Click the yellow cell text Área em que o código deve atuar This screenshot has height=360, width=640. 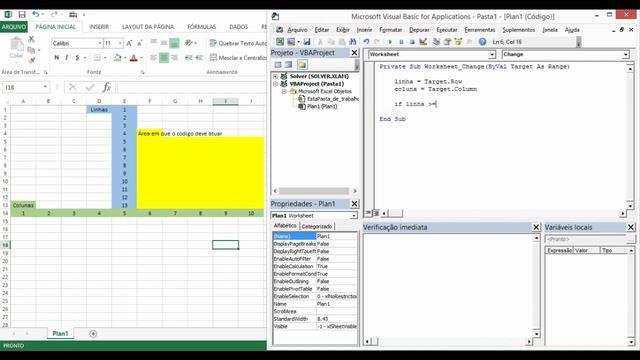[180, 133]
